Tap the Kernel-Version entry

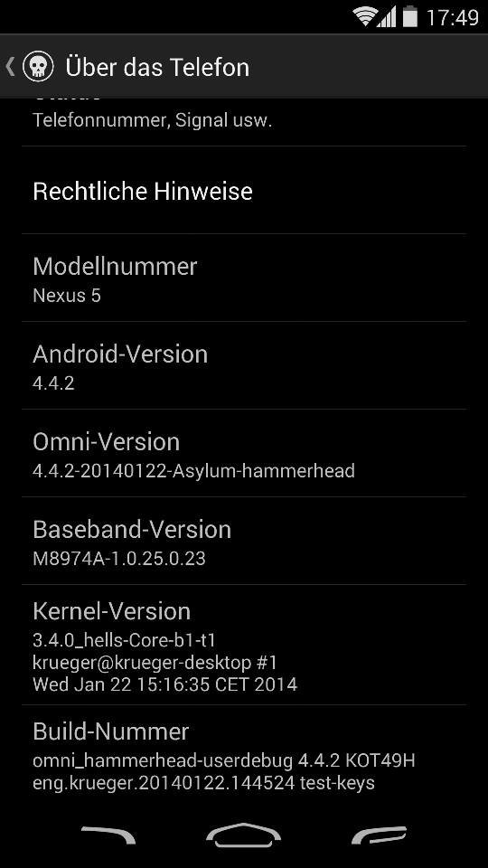[x=244, y=645]
